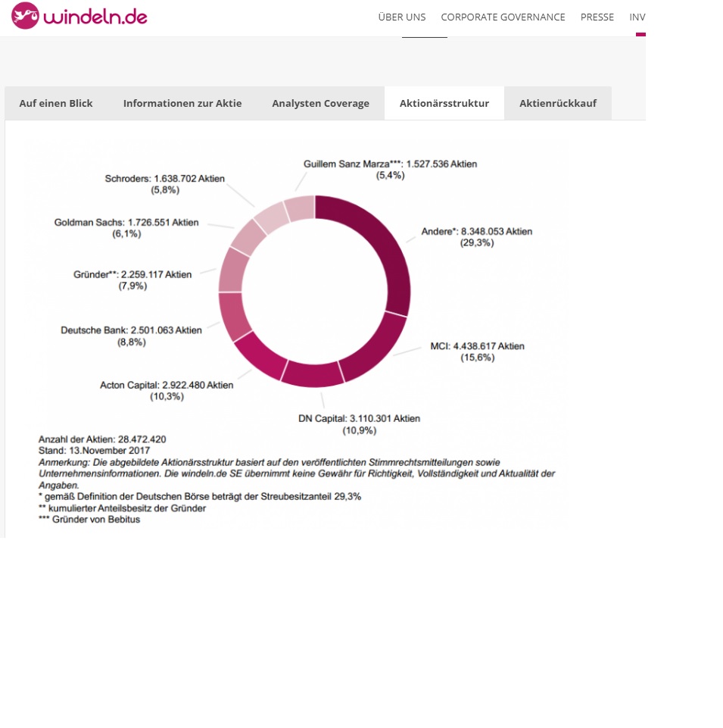
Task: Open the Auf einen Blick tab
Action: (x=56, y=102)
